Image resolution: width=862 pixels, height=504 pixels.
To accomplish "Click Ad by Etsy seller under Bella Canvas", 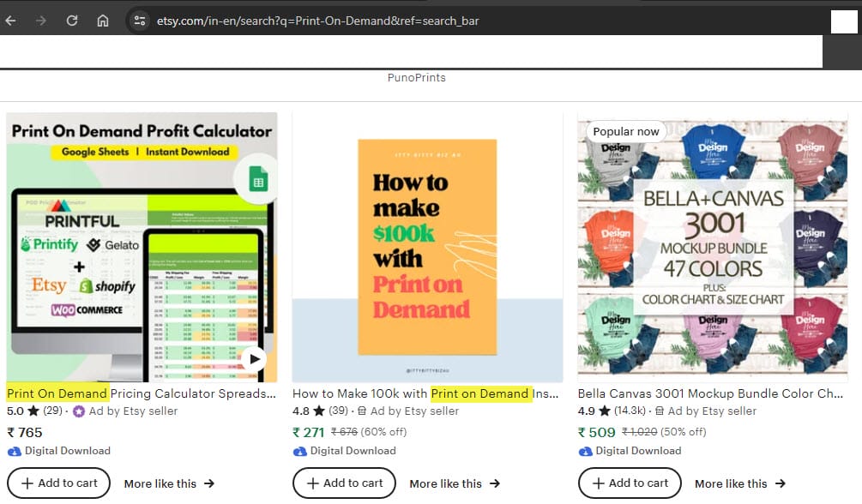I will pos(712,411).
